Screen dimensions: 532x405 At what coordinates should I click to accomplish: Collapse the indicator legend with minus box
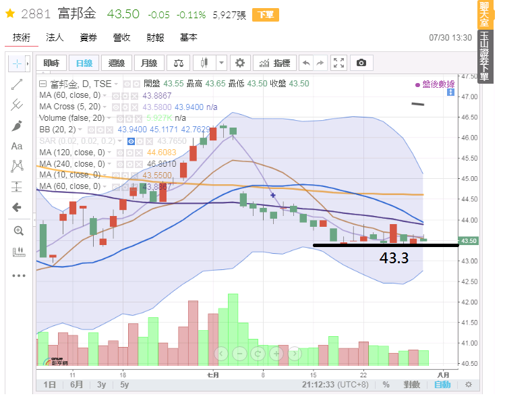click(42, 84)
